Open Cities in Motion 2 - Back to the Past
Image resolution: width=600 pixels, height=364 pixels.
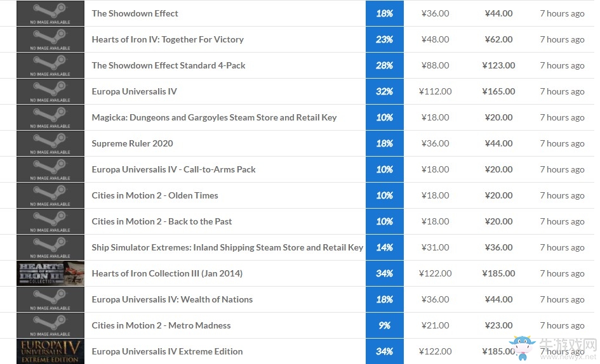pos(161,221)
